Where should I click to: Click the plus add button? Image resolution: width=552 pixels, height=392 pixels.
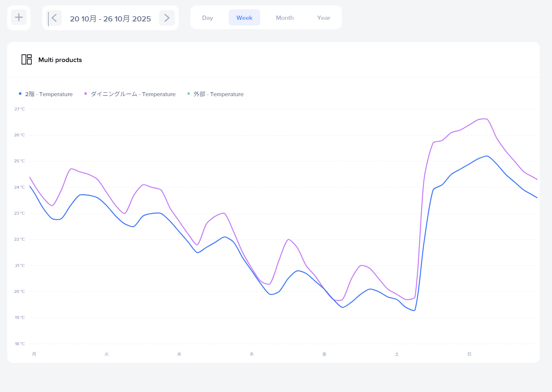click(x=19, y=18)
